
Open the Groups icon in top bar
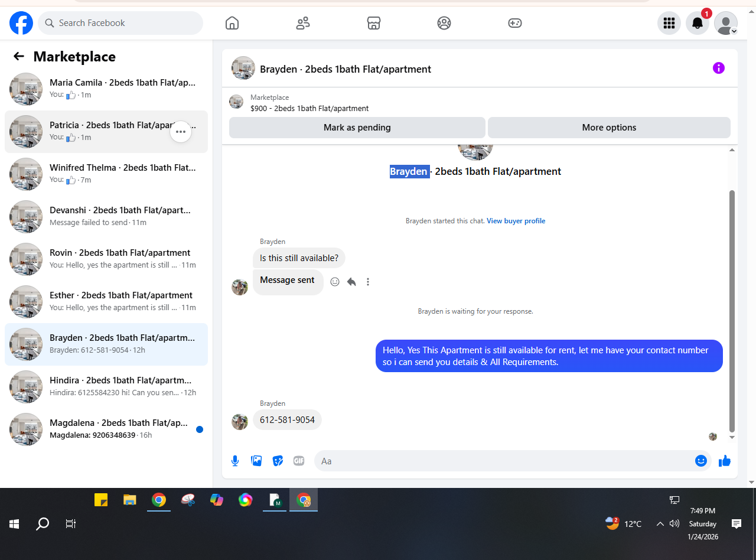[444, 23]
